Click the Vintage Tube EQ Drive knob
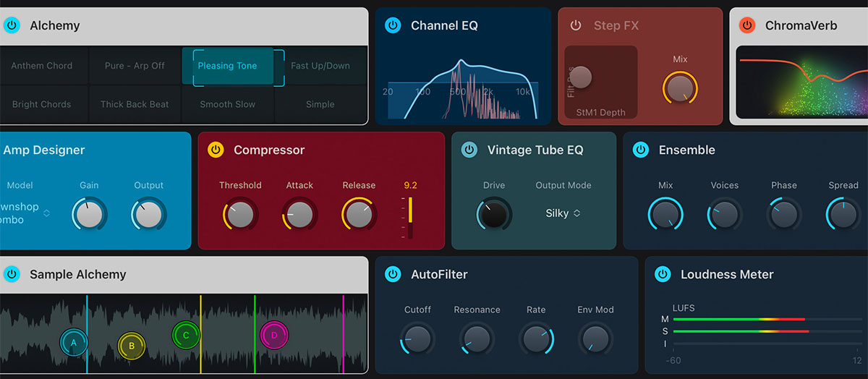This screenshot has width=868, height=379. tap(494, 215)
